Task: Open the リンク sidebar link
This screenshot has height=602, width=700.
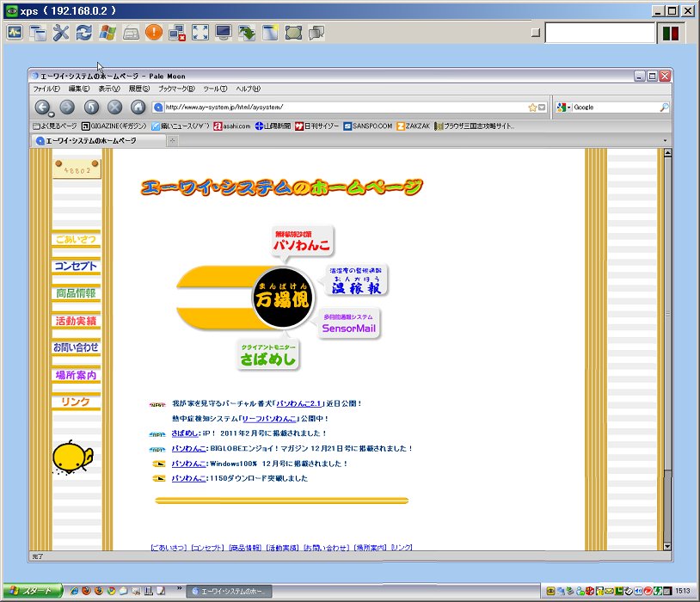Action: click(x=77, y=402)
